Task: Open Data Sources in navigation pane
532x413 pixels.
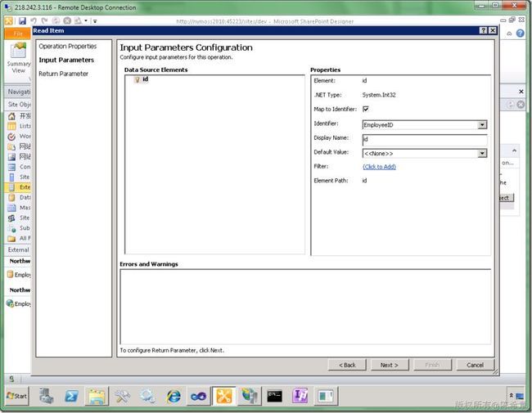Action: click(20, 197)
